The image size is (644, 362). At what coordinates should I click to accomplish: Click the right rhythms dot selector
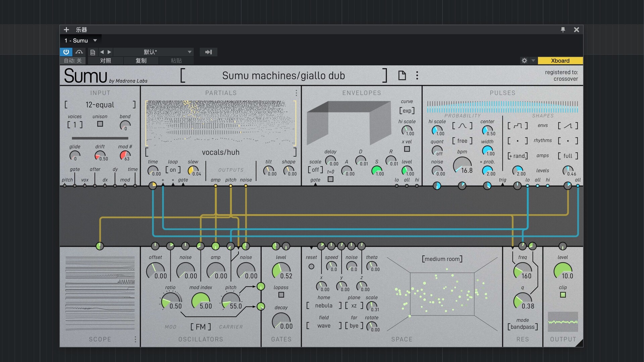568,141
